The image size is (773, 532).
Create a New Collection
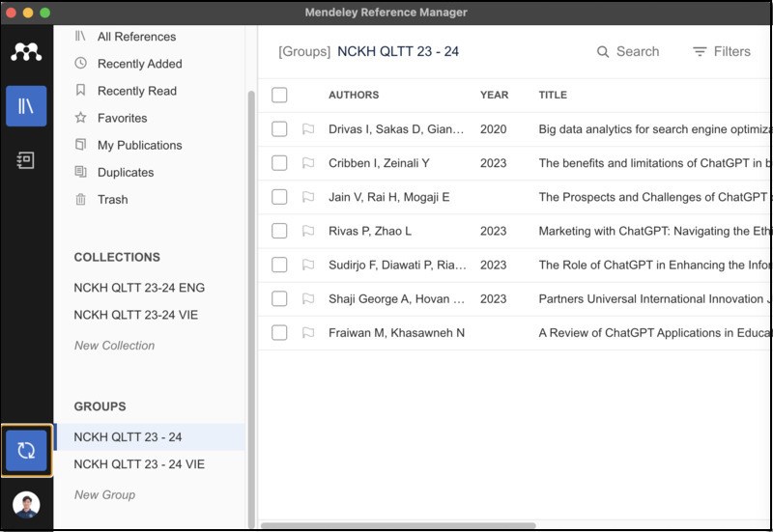(114, 346)
